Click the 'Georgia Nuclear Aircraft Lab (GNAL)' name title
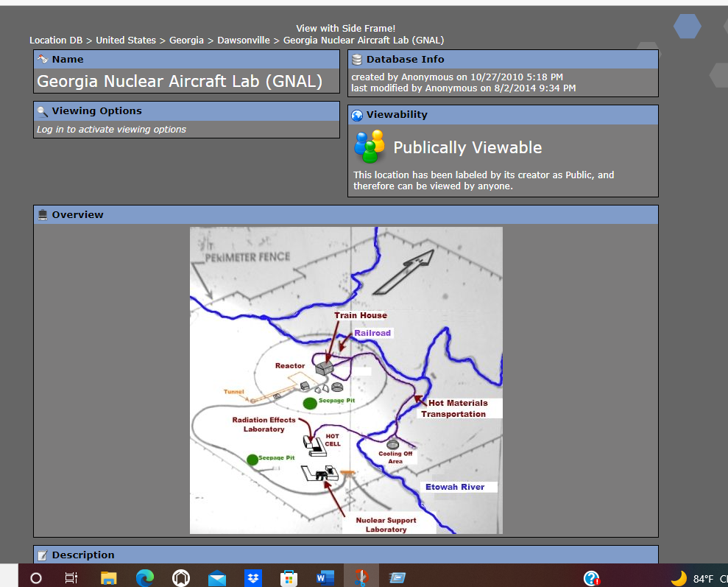 click(x=180, y=81)
